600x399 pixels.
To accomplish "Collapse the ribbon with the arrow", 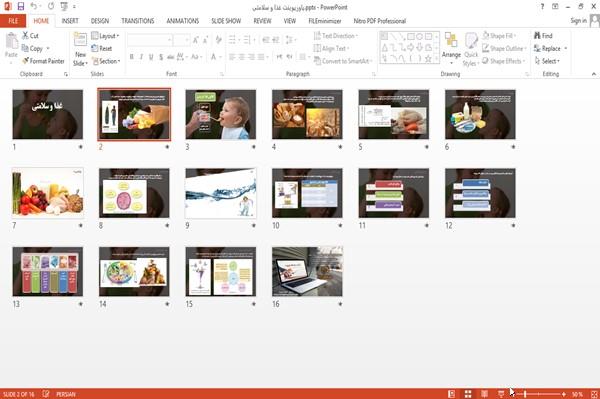I will (593, 74).
